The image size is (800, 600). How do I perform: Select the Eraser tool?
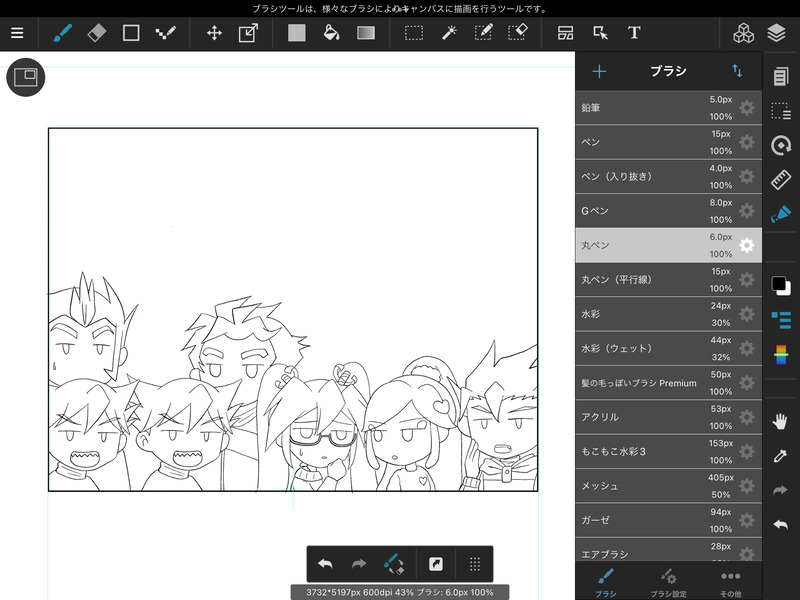click(96, 33)
